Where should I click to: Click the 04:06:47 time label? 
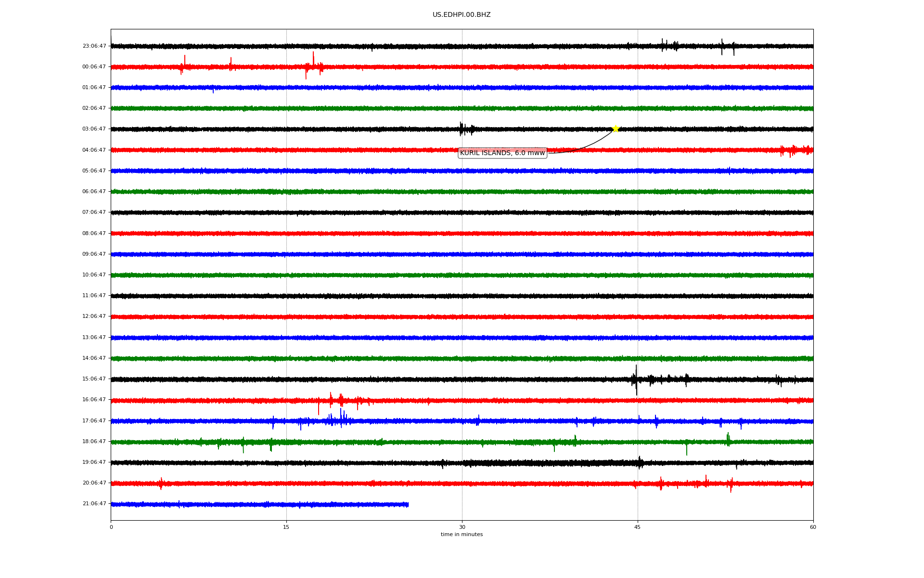(94, 150)
